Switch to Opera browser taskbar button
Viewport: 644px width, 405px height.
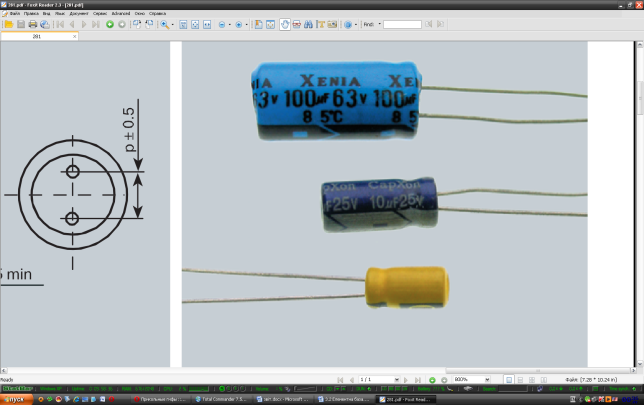point(160,399)
